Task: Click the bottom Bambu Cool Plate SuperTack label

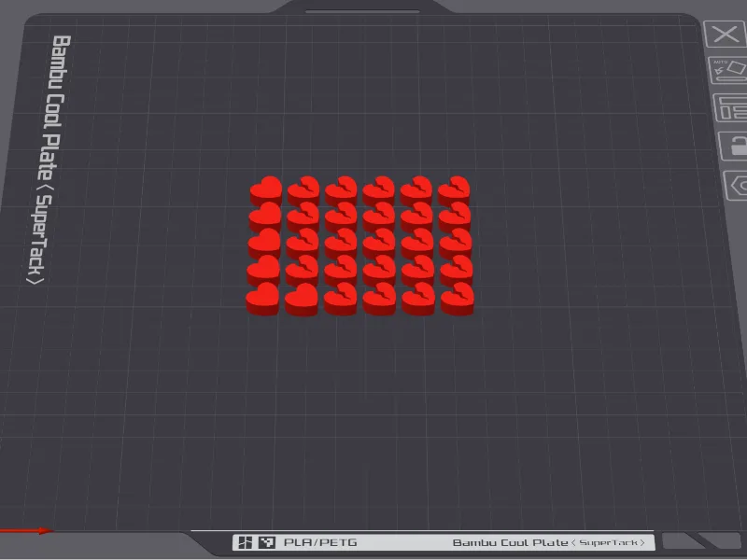Action: coord(548,543)
